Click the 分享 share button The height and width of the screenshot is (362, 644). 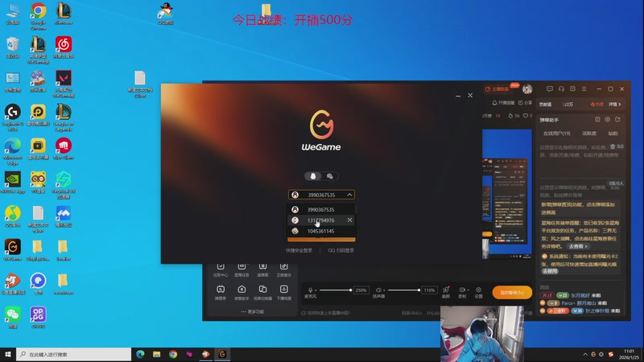(526, 103)
